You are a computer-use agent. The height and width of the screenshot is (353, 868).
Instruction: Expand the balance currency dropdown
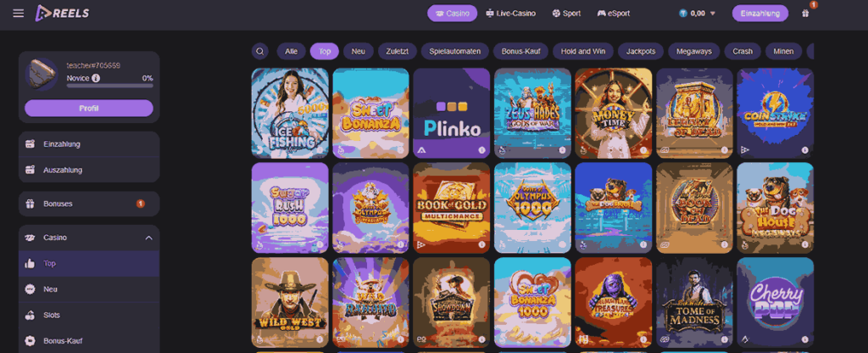click(712, 14)
